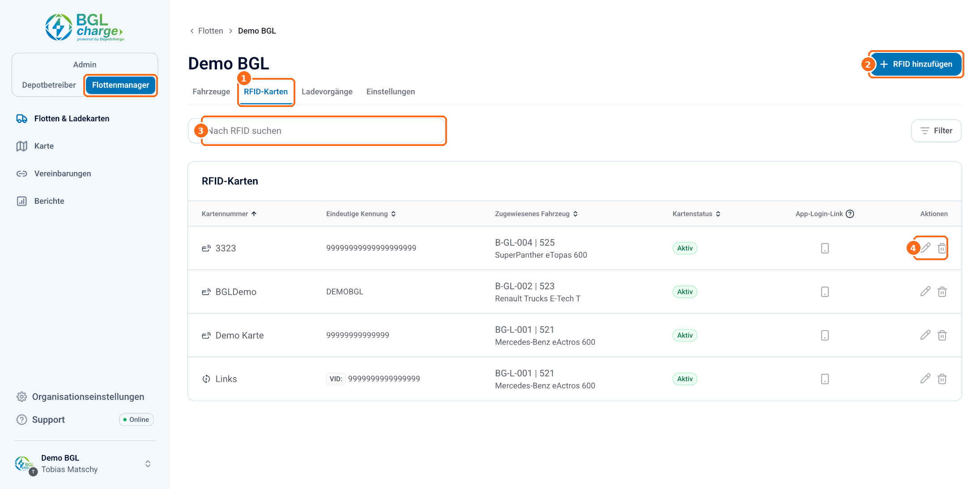This screenshot has width=980, height=489.
Task: Open app login link for Demo Karte
Action: pyautogui.click(x=825, y=335)
